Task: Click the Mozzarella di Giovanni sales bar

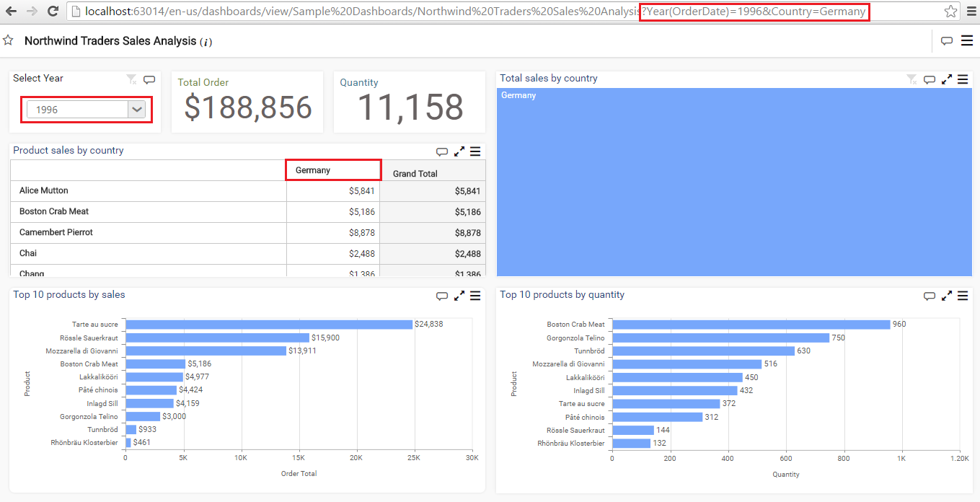Action: point(206,351)
